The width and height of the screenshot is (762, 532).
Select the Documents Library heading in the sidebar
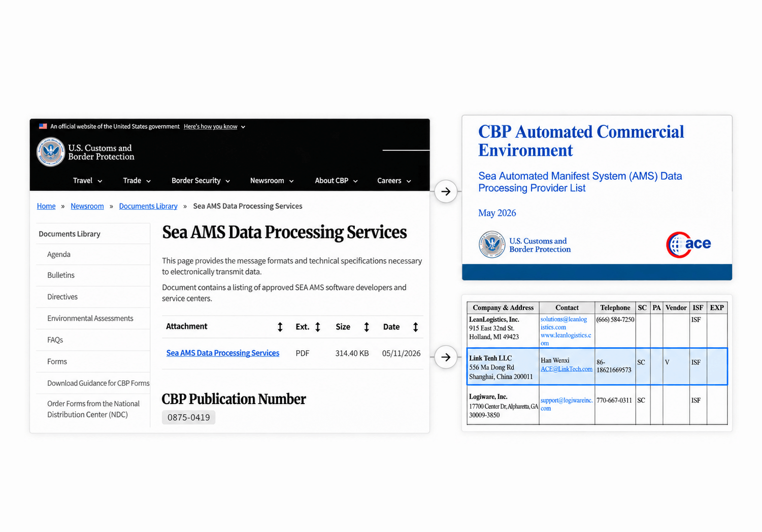(70, 234)
